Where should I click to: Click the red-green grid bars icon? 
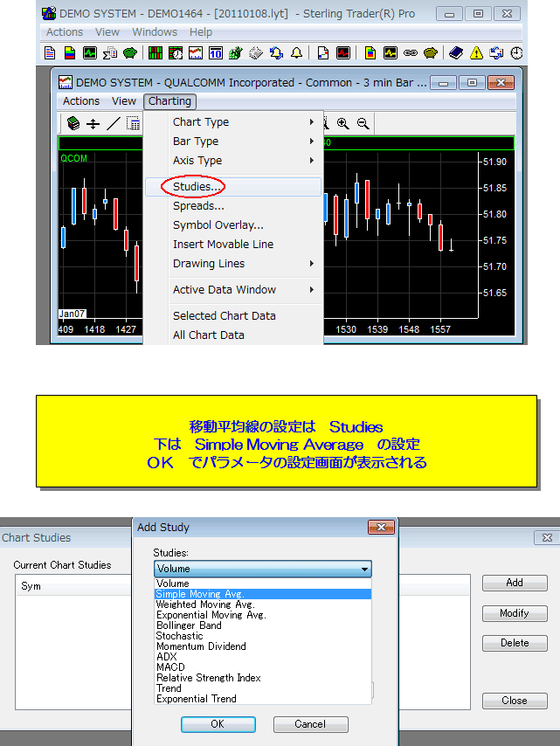click(156, 52)
